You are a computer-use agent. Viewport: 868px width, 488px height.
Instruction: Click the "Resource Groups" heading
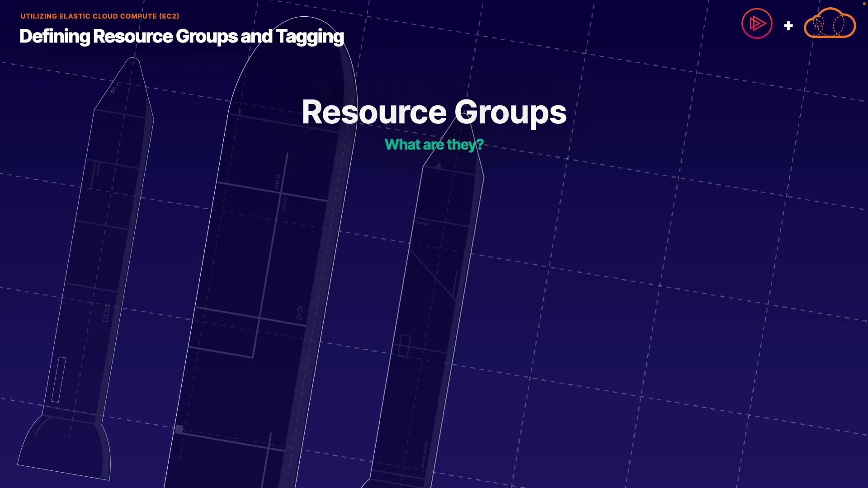434,112
